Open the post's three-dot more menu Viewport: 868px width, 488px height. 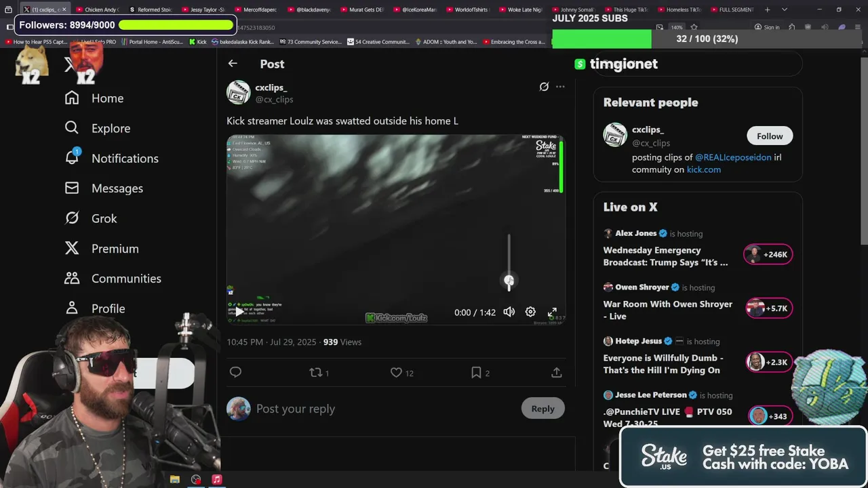[560, 87]
